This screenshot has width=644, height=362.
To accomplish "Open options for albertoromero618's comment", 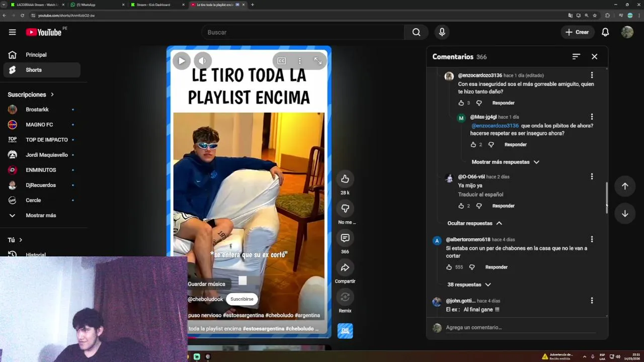I will pos(592,240).
